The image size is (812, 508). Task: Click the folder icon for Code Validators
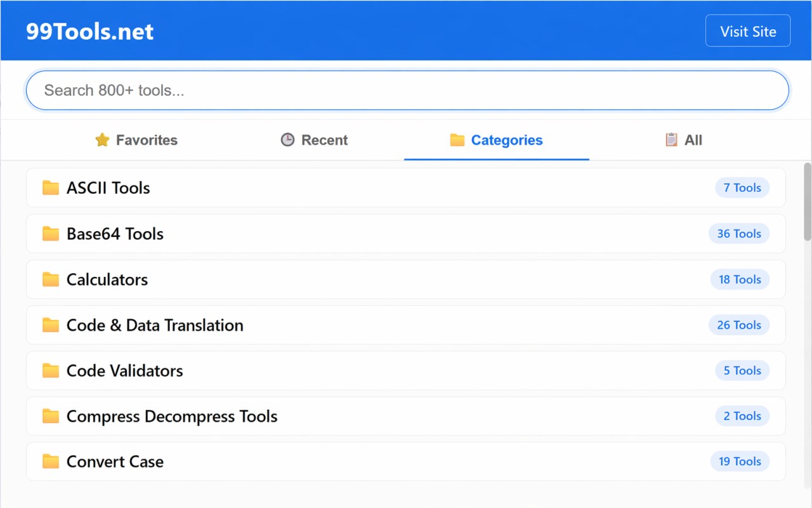tap(51, 370)
